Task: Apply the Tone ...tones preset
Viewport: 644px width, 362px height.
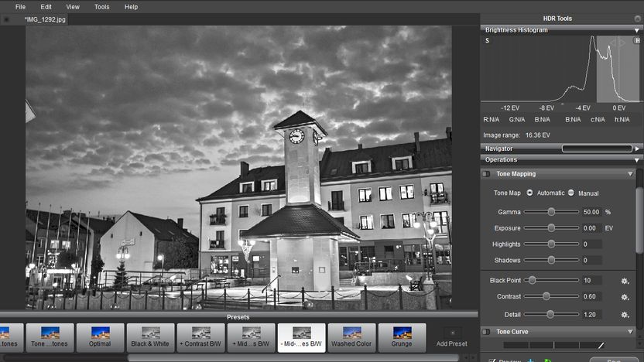Action: point(50,338)
